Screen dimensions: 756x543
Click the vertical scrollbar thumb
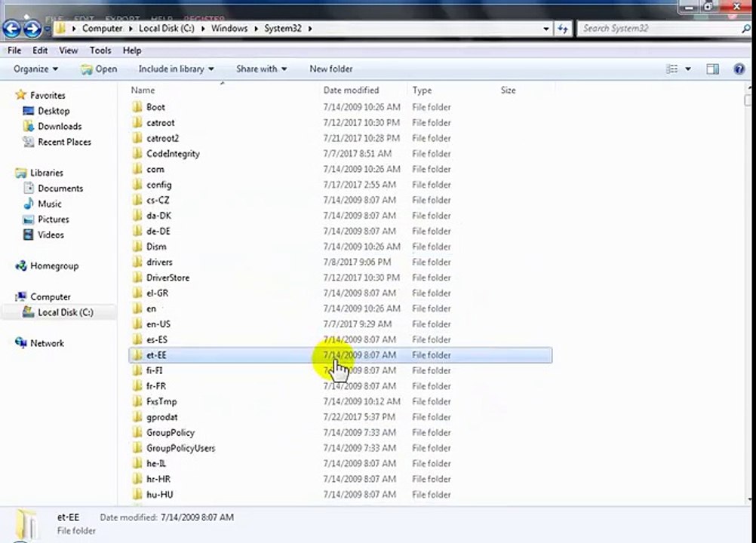pyautogui.click(x=748, y=100)
